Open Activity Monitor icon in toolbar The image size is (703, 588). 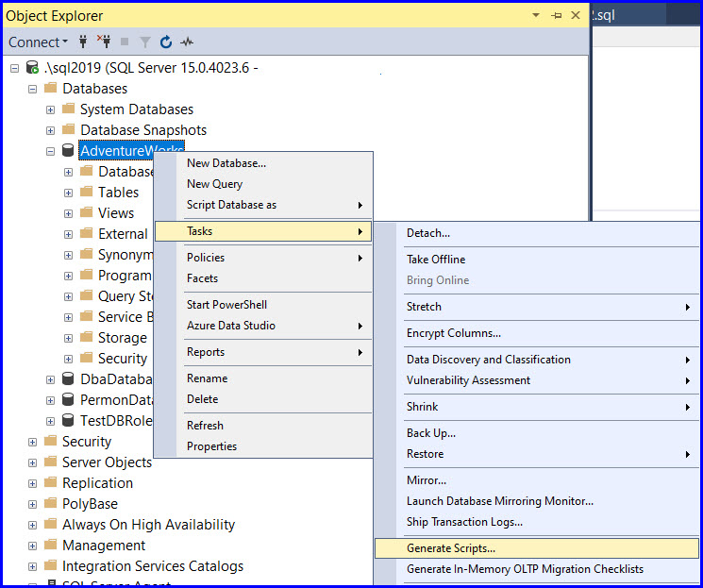tap(187, 42)
